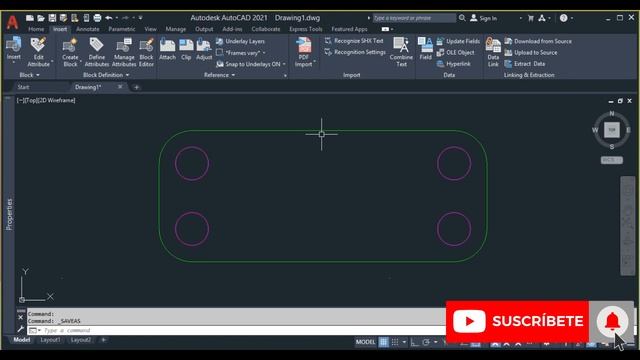Switch to the Home ribbon tab

click(x=36, y=29)
